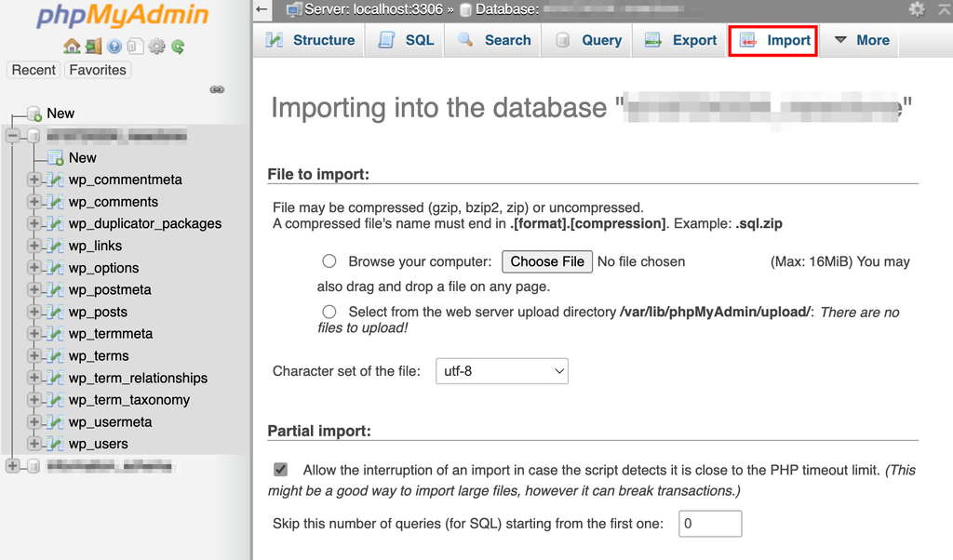Viewport: 953px width, 560px height.
Task: Click table icon beside wp_posts
Action: coord(55,312)
